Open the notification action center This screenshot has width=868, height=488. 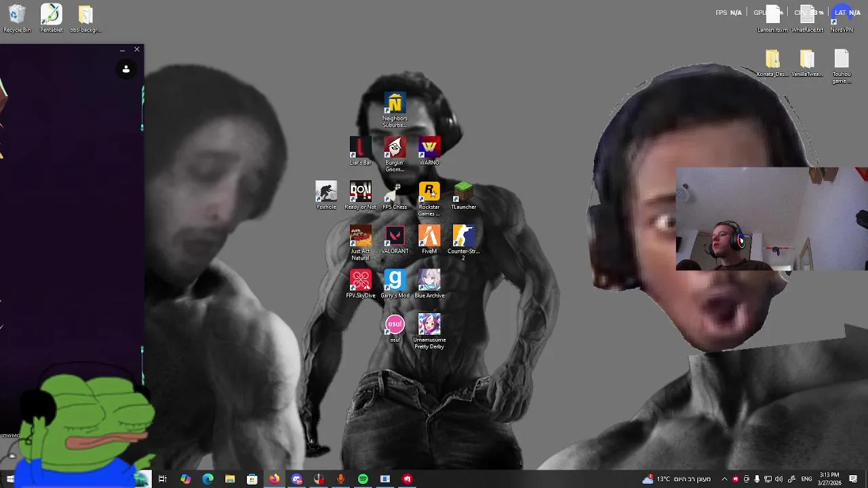(853, 479)
